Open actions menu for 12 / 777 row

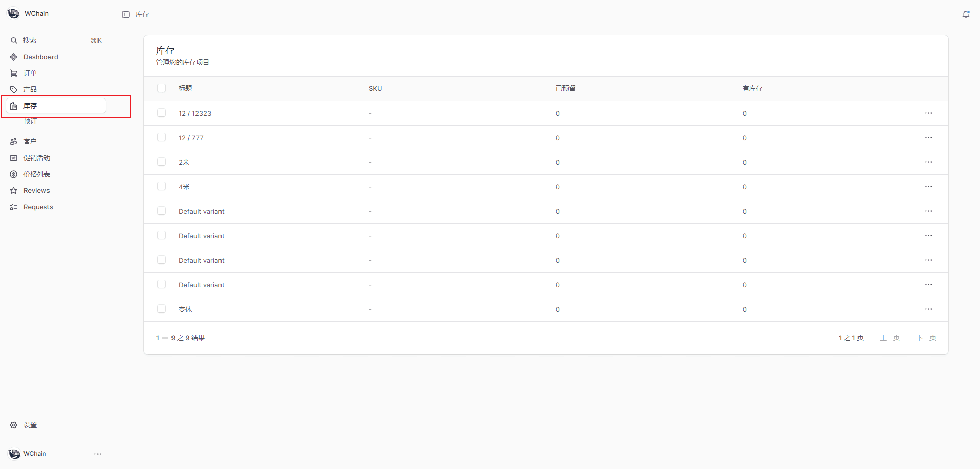(x=928, y=138)
